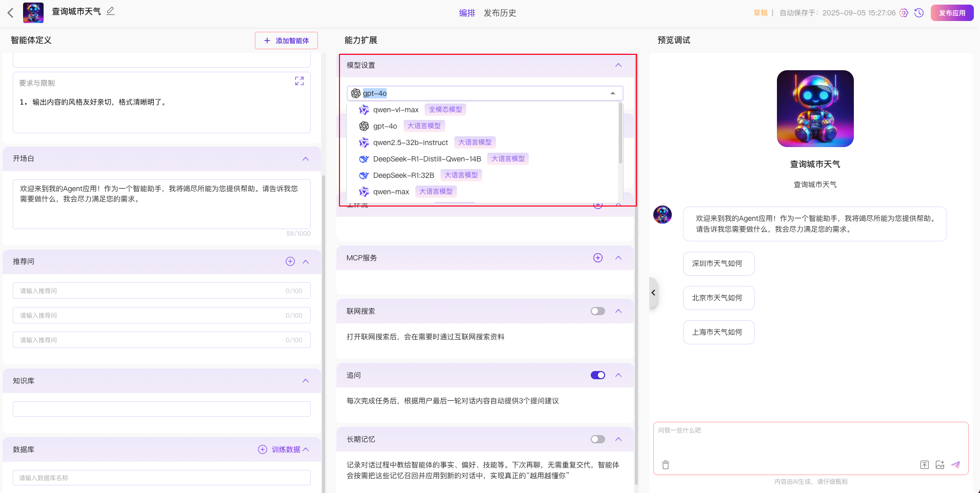Image resolution: width=980 pixels, height=493 pixels.
Task: Collapse the 推荐问 section
Action: [306, 262]
